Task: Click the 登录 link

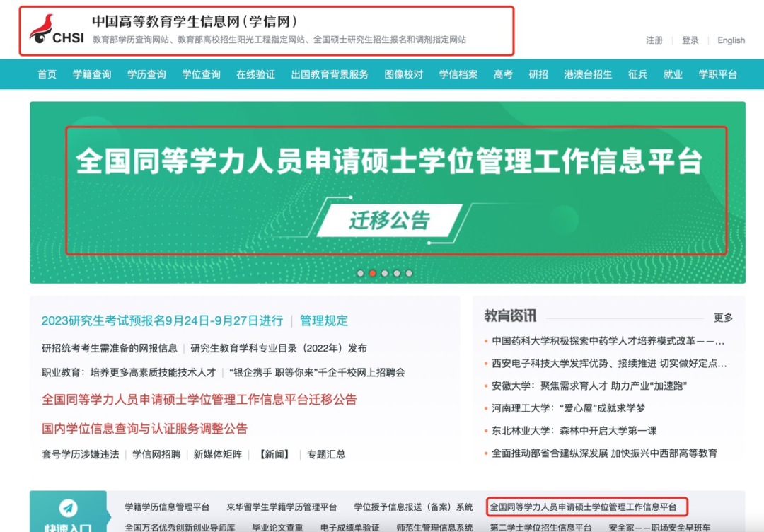Action: (x=690, y=40)
